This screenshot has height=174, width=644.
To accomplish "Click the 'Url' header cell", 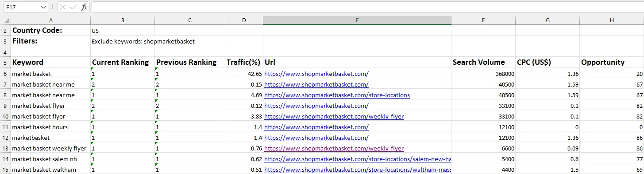I will coord(357,62).
